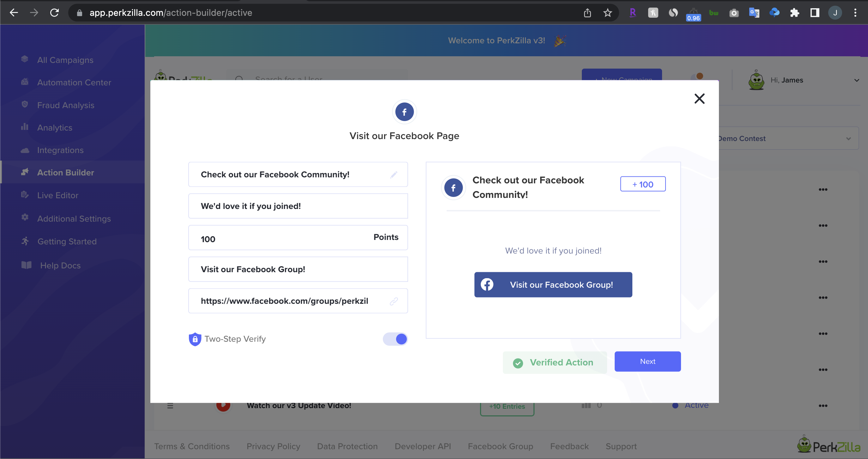868x459 pixels.
Task: Open Getting Started in sidebar
Action: click(67, 242)
